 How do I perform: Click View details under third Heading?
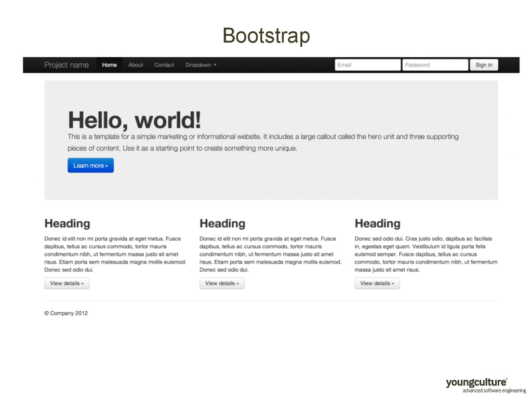pyautogui.click(x=377, y=283)
